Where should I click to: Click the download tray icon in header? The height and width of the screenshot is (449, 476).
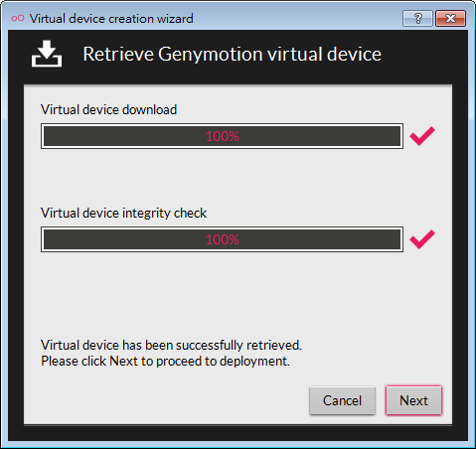click(47, 54)
